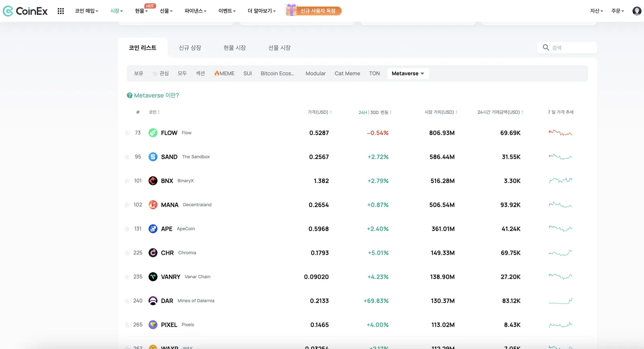
Task: Select the Bitcoin Ecos... category filter
Action: click(x=277, y=73)
